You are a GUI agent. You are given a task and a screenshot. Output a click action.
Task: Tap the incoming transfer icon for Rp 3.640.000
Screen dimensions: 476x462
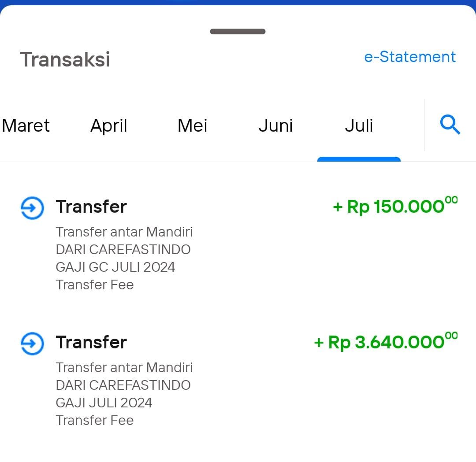click(x=32, y=344)
